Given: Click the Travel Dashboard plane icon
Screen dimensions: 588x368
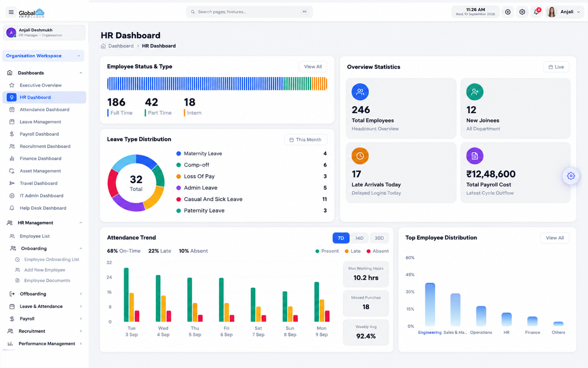Looking at the screenshot, I should (12, 183).
